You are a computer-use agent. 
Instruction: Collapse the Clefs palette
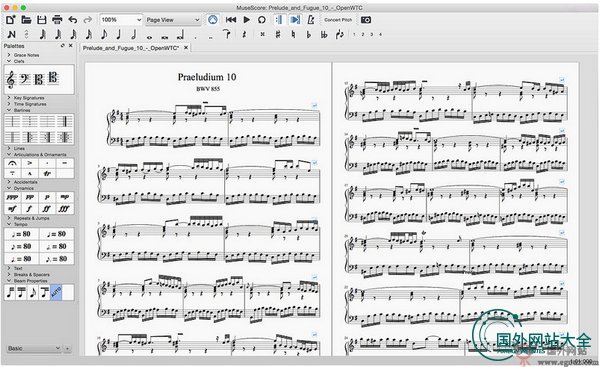pos(9,61)
